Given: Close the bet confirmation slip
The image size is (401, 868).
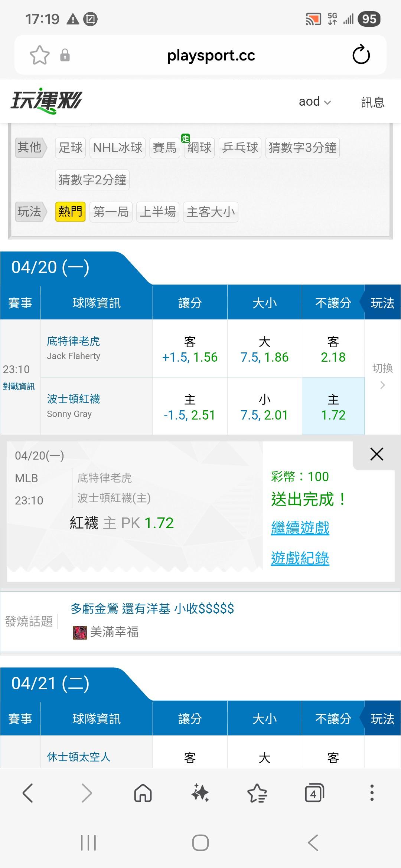Looking at the screenshot, I should [376, 454].
